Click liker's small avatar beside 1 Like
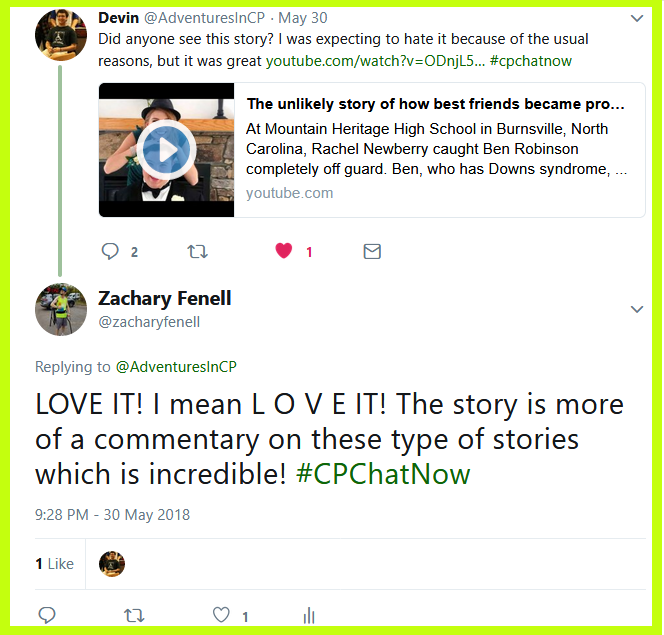 point(112,564)
